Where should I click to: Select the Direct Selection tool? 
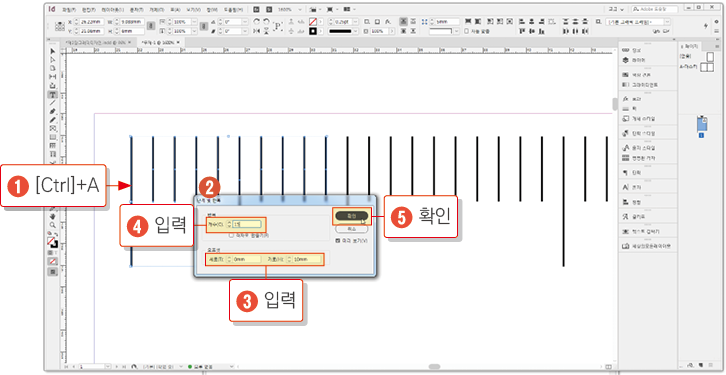point(52,59)
